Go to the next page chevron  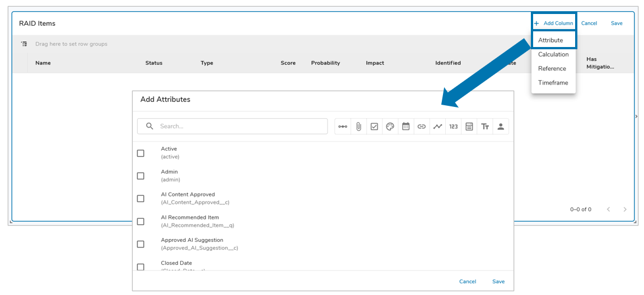(625, 209)
